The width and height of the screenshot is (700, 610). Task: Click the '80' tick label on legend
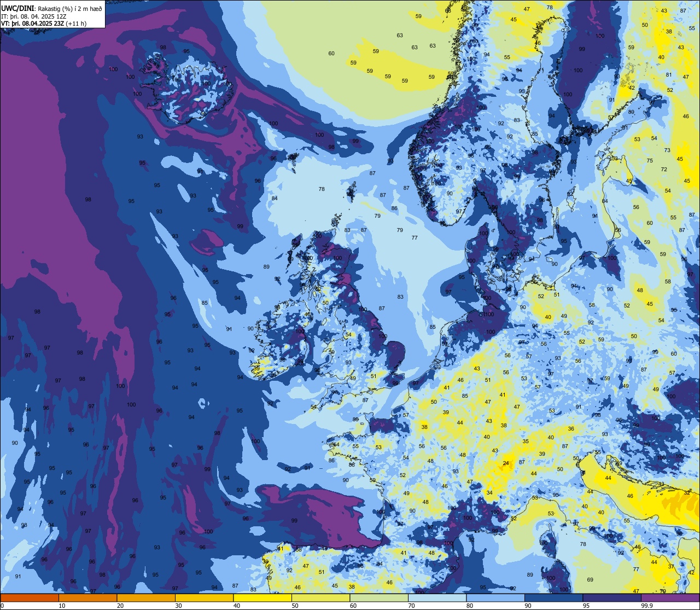[x=470, y=606]
